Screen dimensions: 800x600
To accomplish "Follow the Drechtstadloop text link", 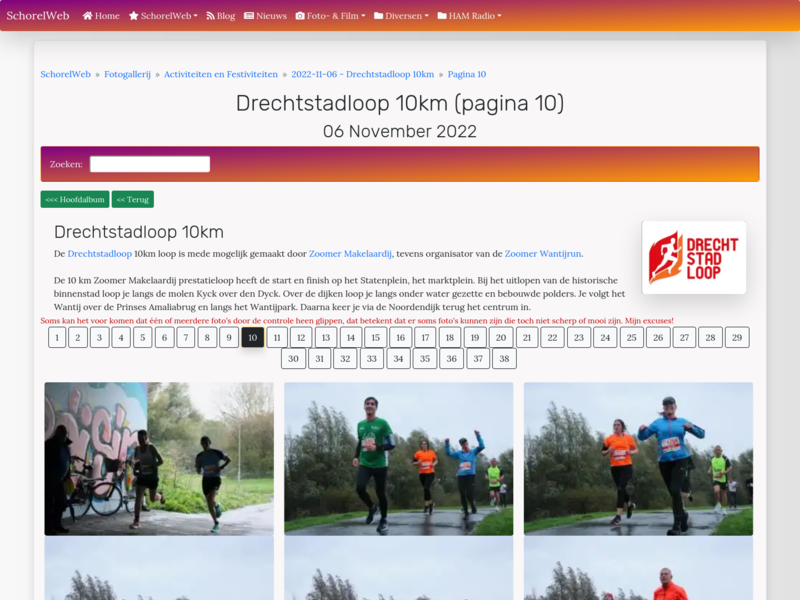I will [99, 254].
